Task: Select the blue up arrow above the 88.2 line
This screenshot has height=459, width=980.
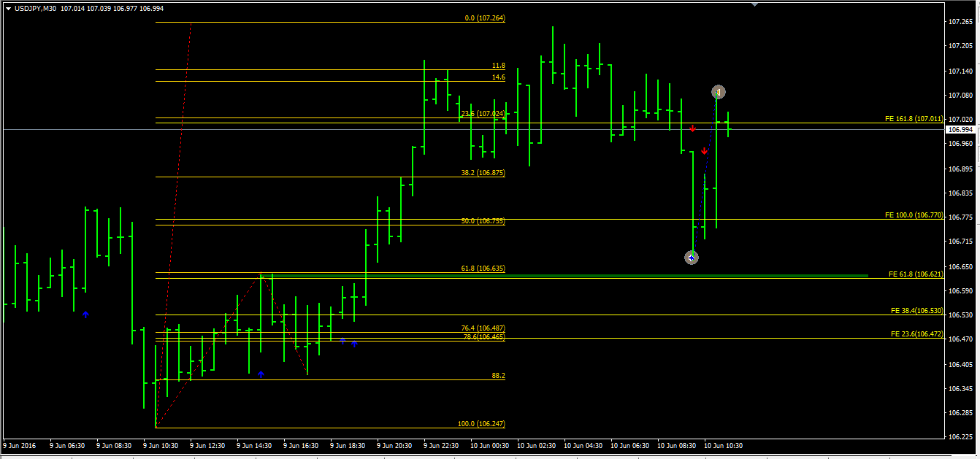Action: point(261,374)
